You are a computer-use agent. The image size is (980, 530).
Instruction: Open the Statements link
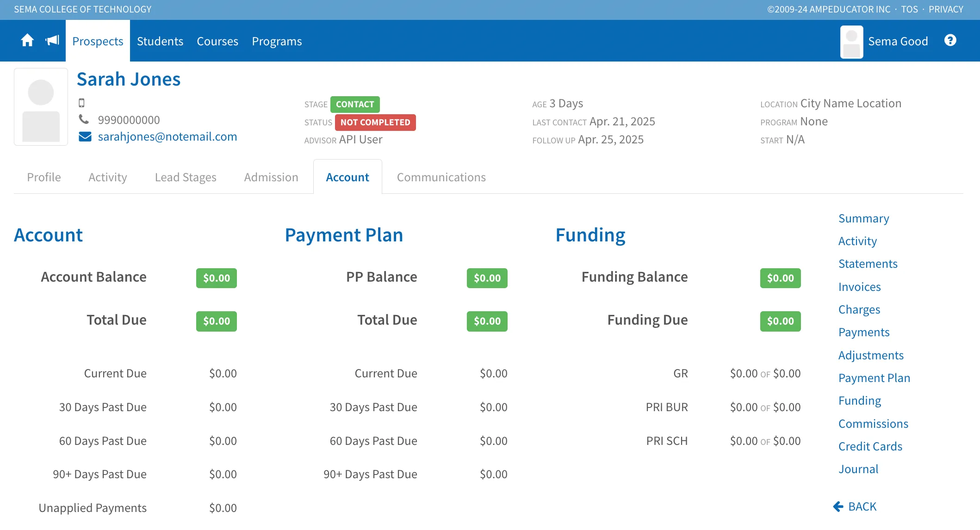click(x=868, y=264)
